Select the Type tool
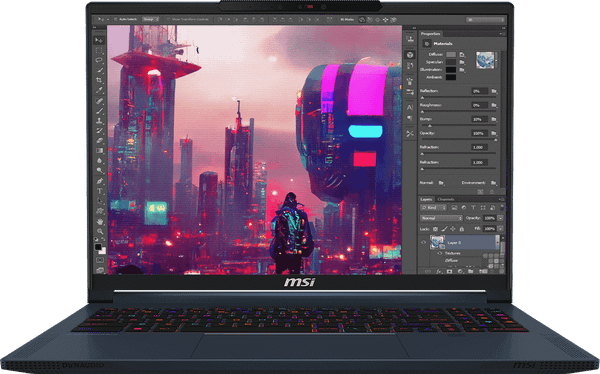The width and height of the screenshot is (600, 374). pos(99,191)
